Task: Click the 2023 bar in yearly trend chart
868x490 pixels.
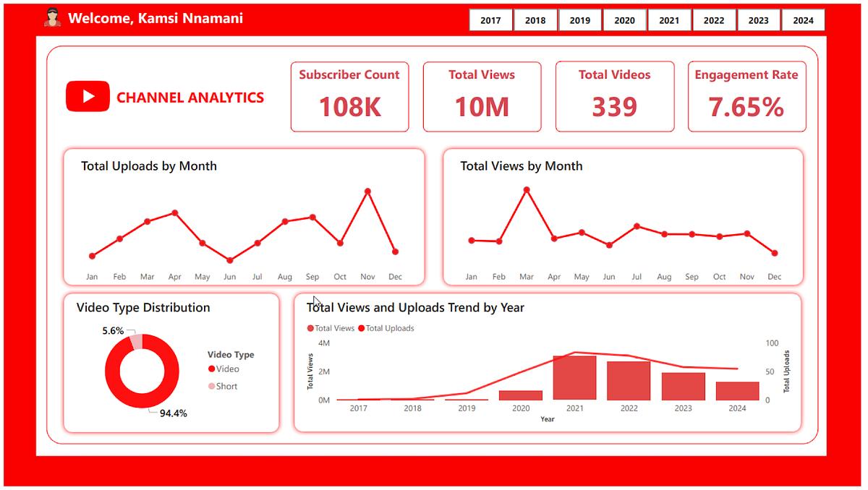Action: pos(683,387)
